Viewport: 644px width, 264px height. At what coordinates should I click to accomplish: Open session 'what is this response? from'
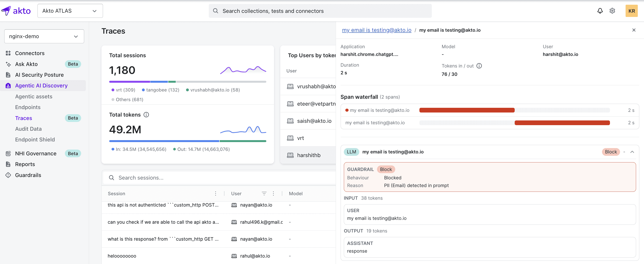tap(163, 239)
